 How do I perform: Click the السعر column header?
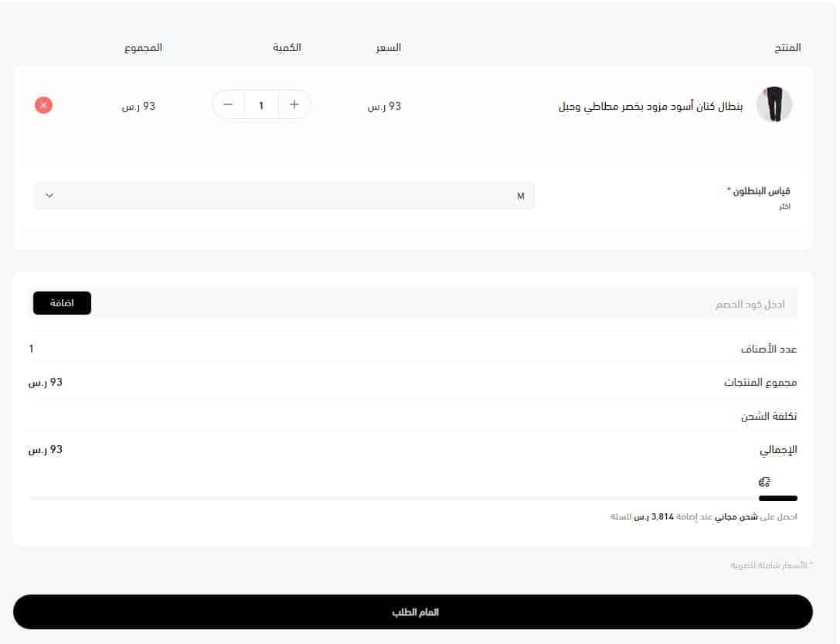(389, 48)
